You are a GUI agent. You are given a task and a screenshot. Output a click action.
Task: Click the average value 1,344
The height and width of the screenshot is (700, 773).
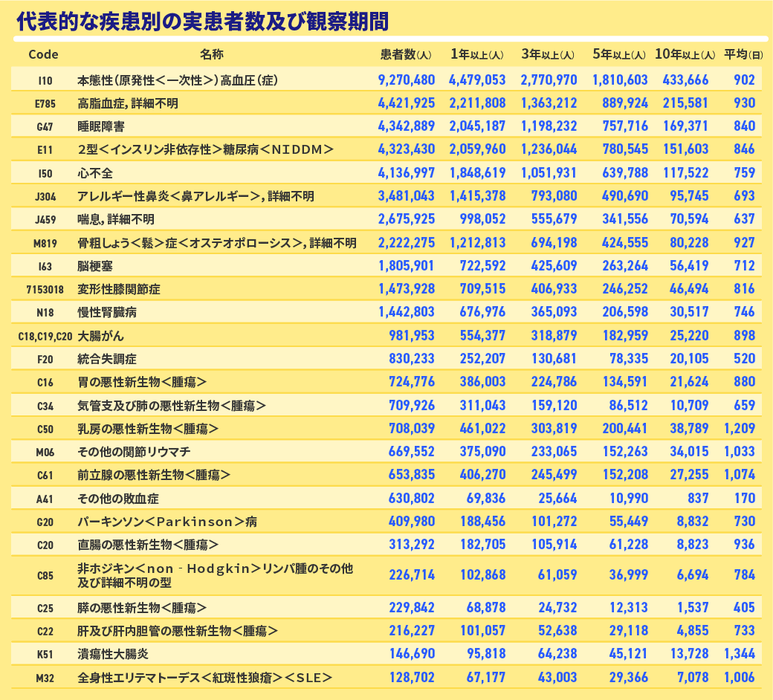(x=739, y=654)
